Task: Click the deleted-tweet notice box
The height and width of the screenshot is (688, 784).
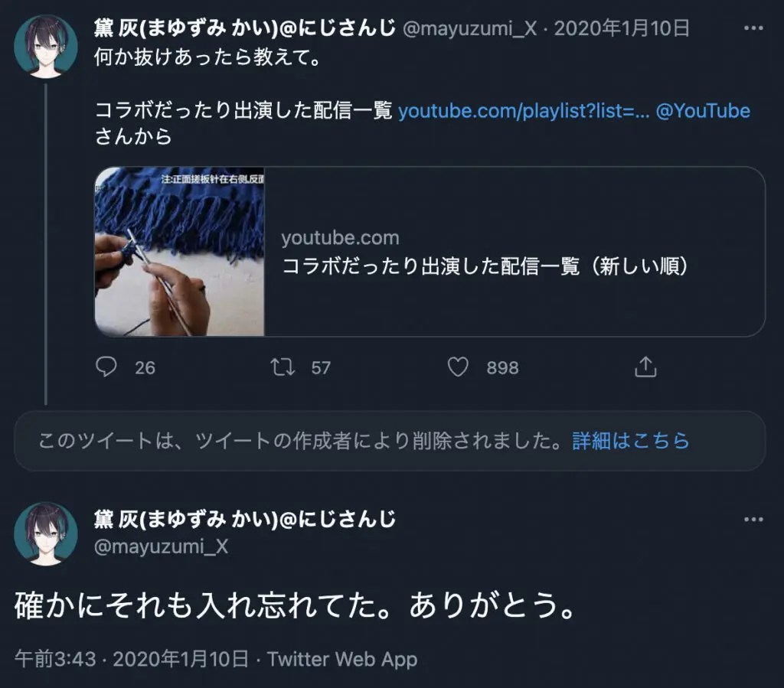Action: coord(390,441)
